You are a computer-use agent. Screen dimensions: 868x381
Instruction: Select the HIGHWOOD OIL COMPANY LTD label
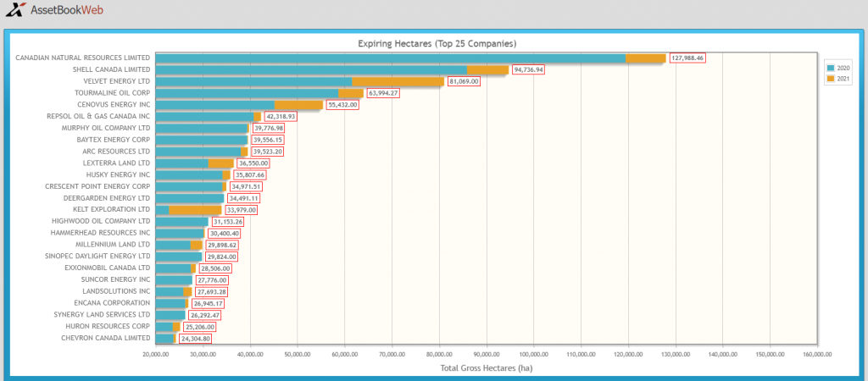click(101, 221)
